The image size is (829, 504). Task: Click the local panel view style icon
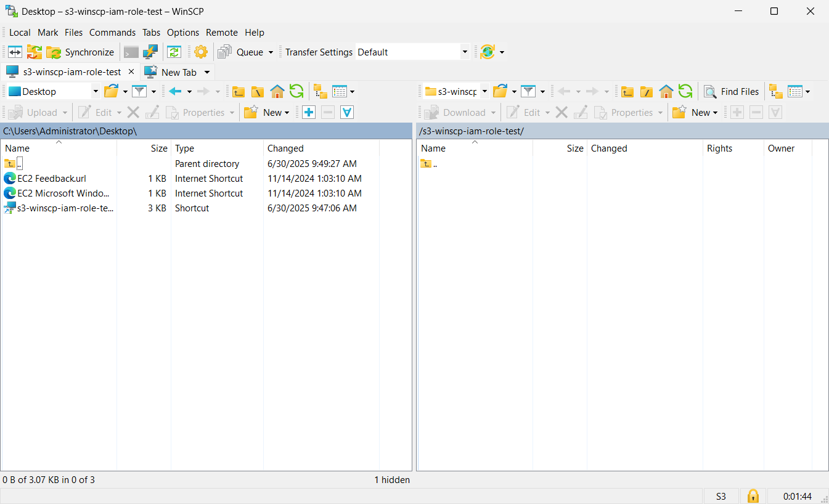coord(340,92)
